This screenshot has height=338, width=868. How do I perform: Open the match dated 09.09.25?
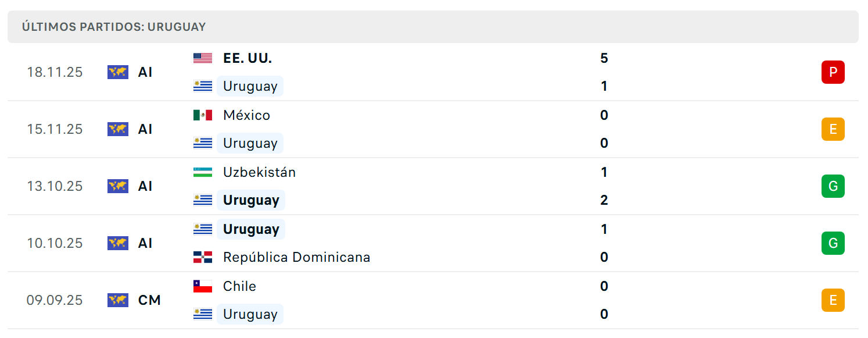[x=433, y=300]
